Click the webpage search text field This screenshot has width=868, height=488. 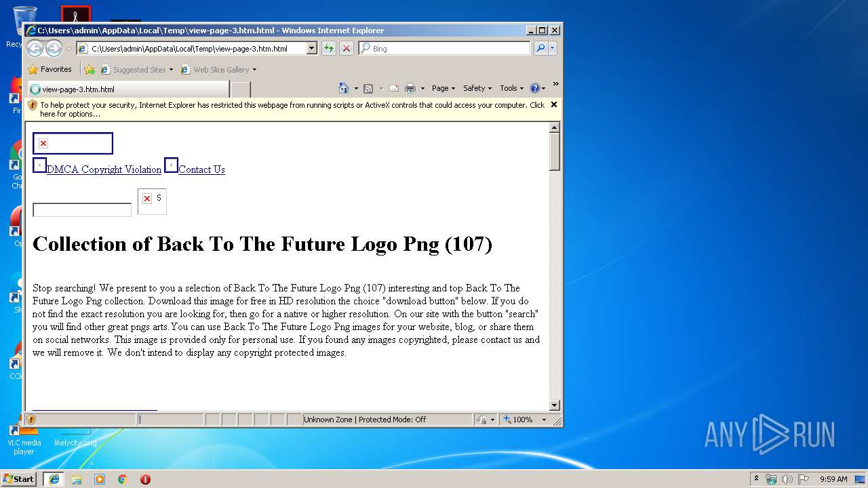(82, 210)
